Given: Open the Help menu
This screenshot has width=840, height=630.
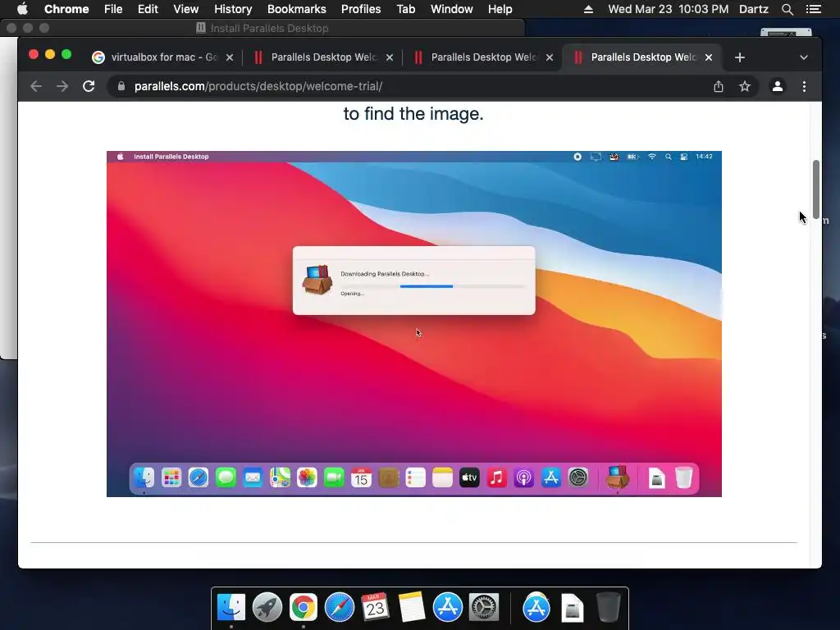Looking at the screenshot, I should click(500, 9).
